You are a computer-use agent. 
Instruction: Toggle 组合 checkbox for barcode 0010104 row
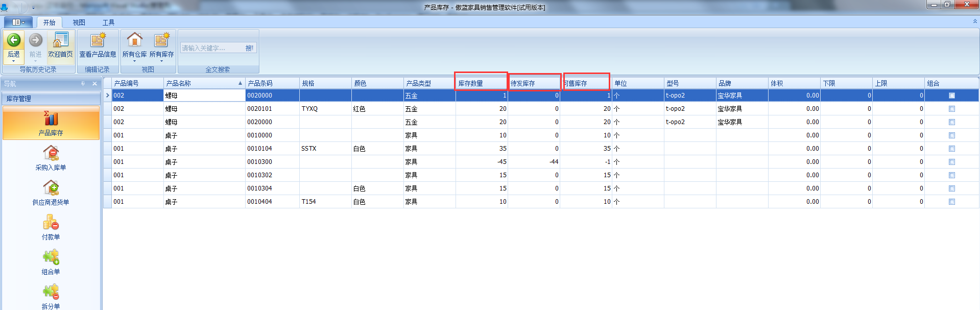pyautogui.click(x=951, y=149)
